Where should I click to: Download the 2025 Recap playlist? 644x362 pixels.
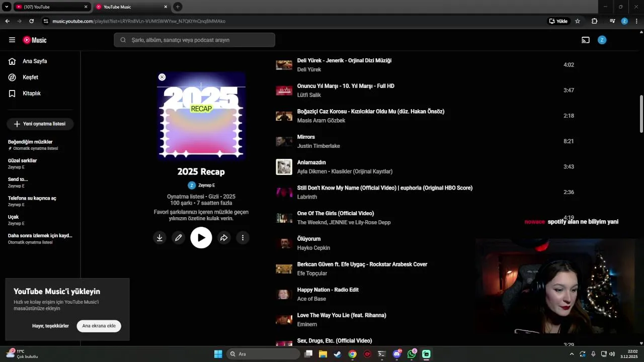point(159,238)
